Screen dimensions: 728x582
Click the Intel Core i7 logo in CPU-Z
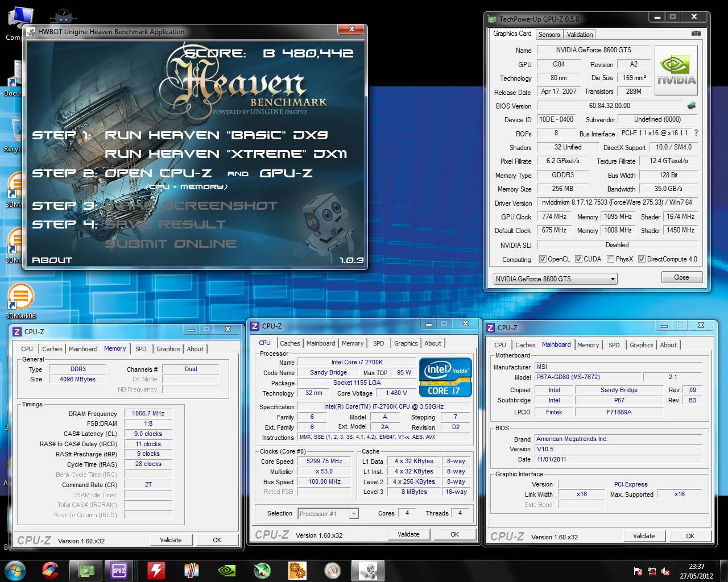tap(445, 377)
